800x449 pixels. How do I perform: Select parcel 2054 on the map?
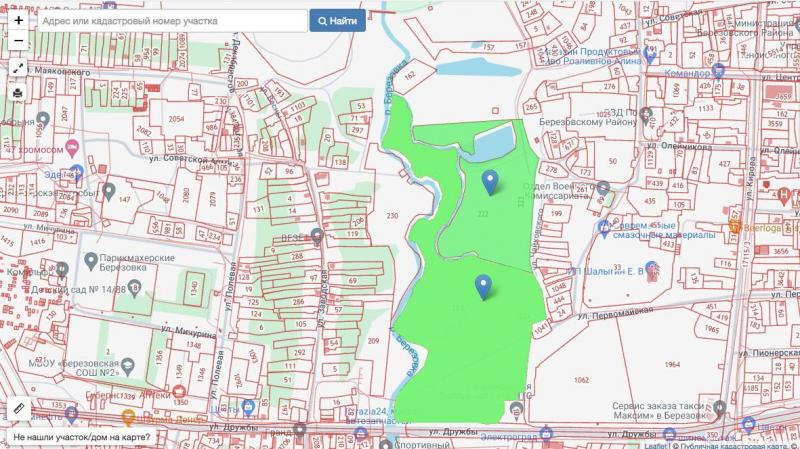[x=176, y=119]
